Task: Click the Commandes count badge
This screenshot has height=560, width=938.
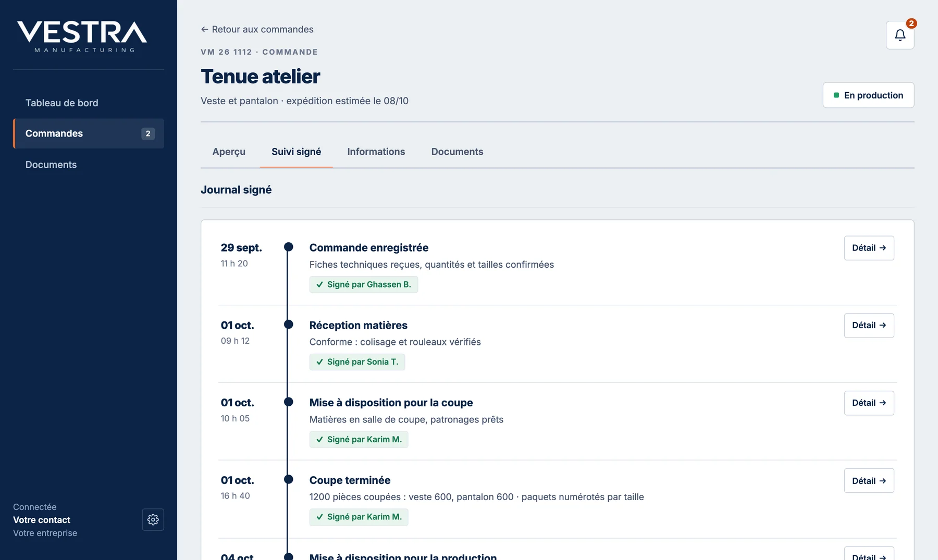Action: coord(148,133)
